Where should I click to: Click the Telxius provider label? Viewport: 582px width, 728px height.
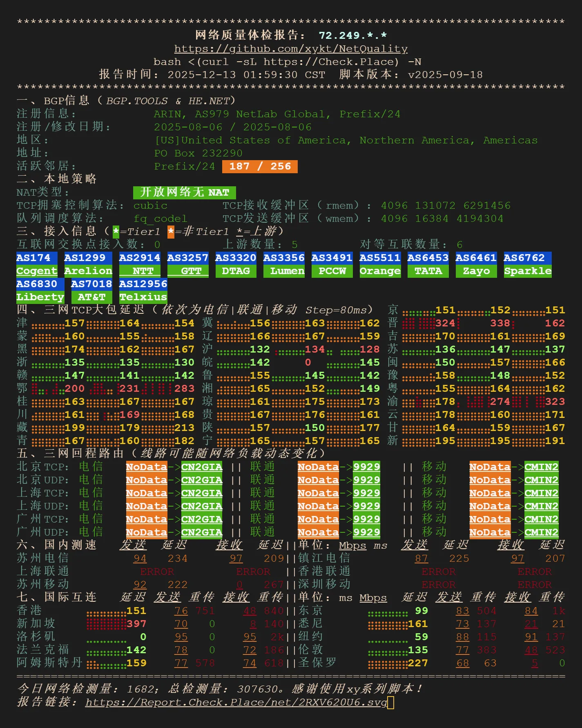pos(143,297)
